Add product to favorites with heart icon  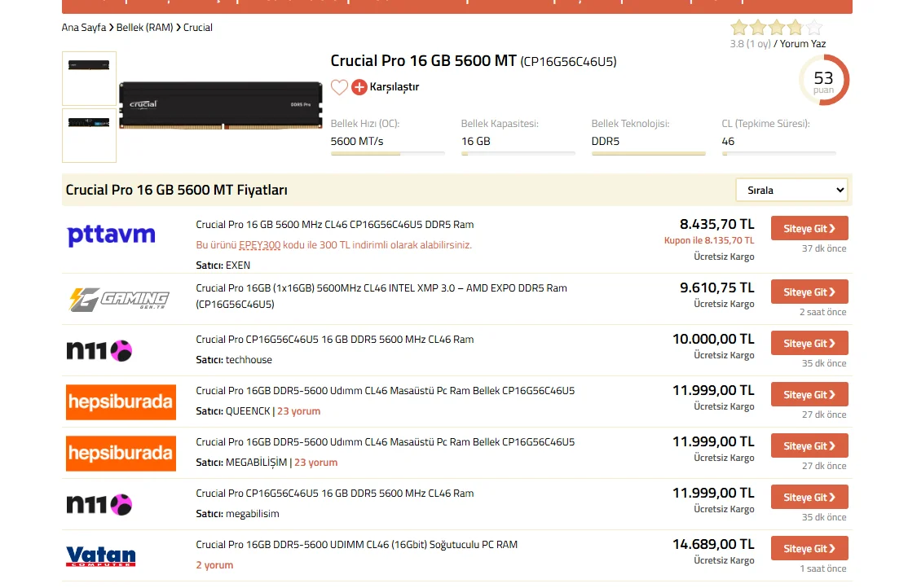[x=339, y=87]
